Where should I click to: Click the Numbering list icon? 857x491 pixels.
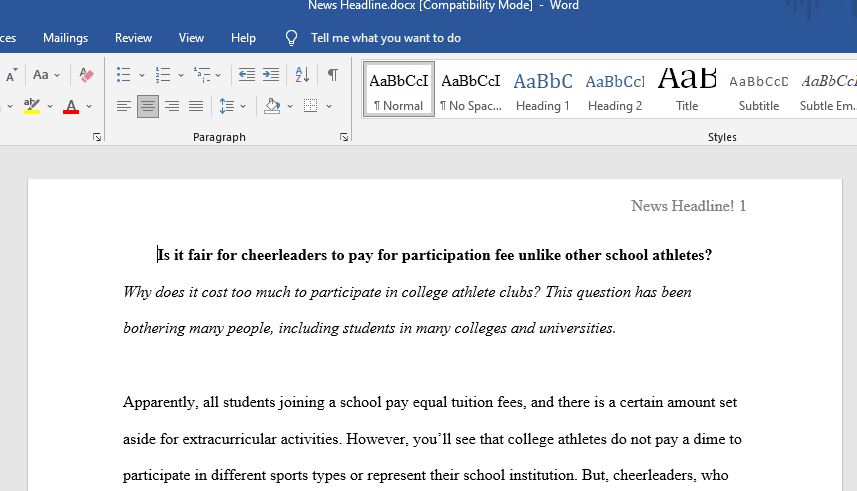pos(162,74)
